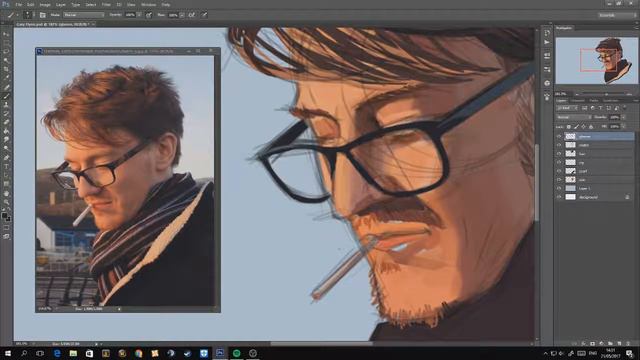Click the create new layer icon
Viewport: 640px width, 360px height.
tap(619, 344)
